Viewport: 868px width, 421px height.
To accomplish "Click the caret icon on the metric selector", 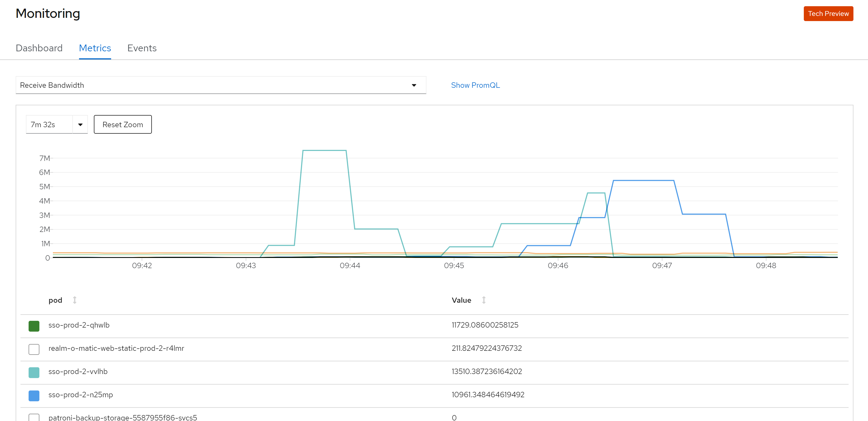I will pos(414,85).
